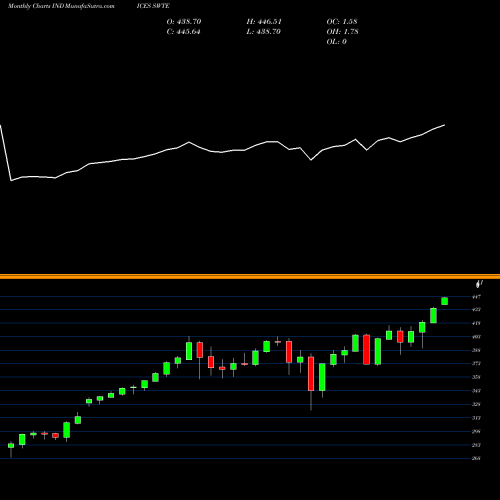Click the 'OL: 0' reading
The width and height of the screenshot is (500, 500).
336,42
